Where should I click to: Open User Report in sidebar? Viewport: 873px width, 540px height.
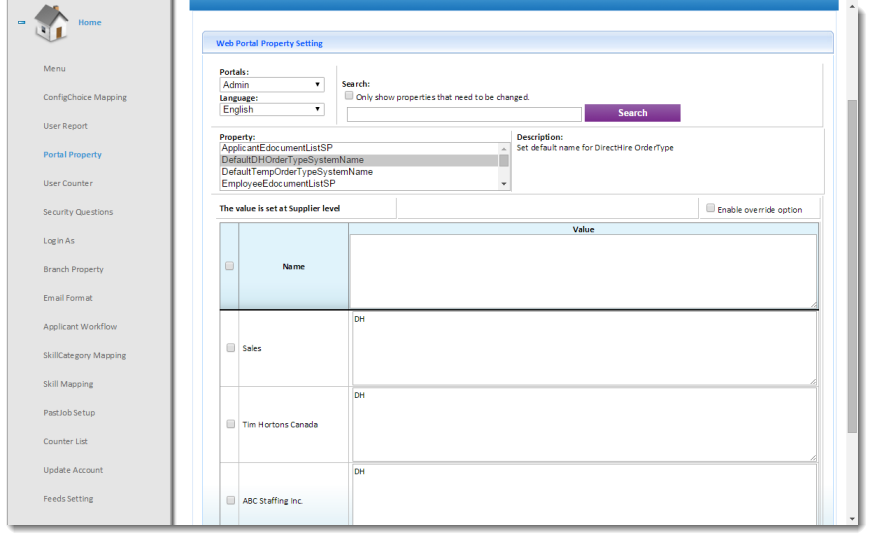click(65, 126)
